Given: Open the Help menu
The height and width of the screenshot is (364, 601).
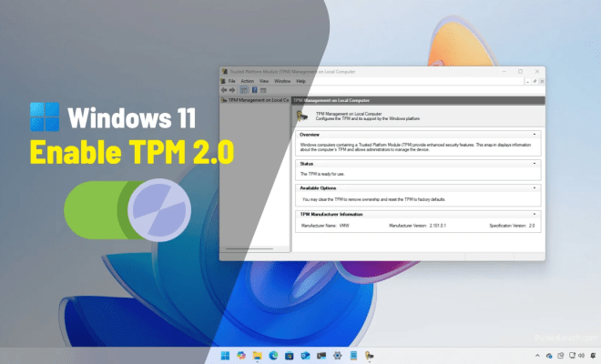Looking at the screenshot, I should 300,81.
